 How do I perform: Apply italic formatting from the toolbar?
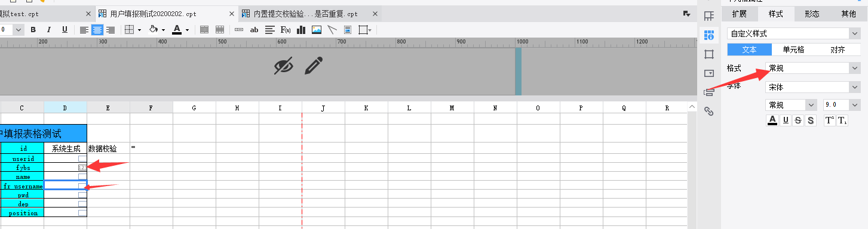(48, 30)
